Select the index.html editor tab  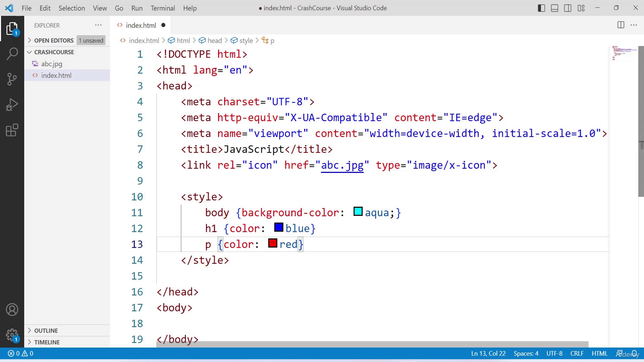coord(141,25)
